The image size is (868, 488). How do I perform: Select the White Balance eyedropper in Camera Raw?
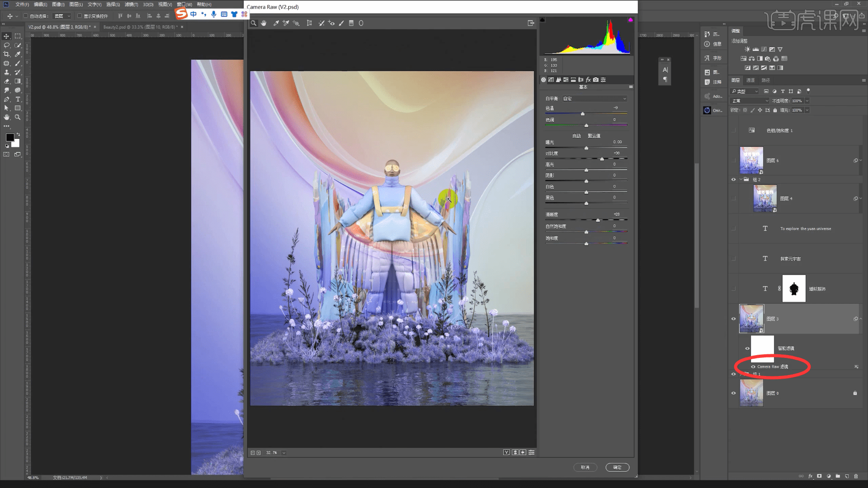(x=277, y=23)
